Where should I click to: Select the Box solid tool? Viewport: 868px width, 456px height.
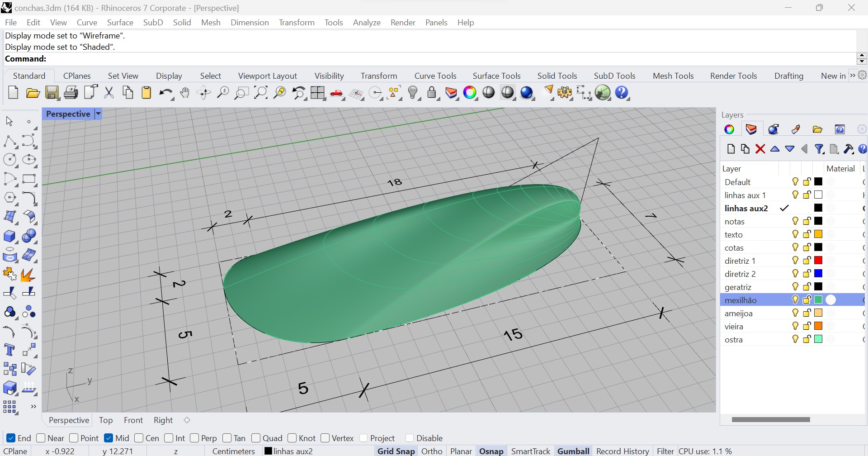9,236
